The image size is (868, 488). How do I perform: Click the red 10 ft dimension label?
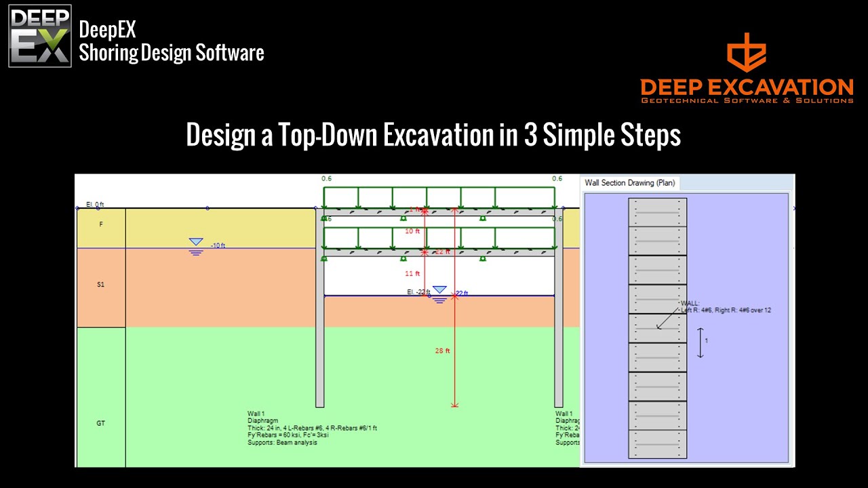point(412,231)
